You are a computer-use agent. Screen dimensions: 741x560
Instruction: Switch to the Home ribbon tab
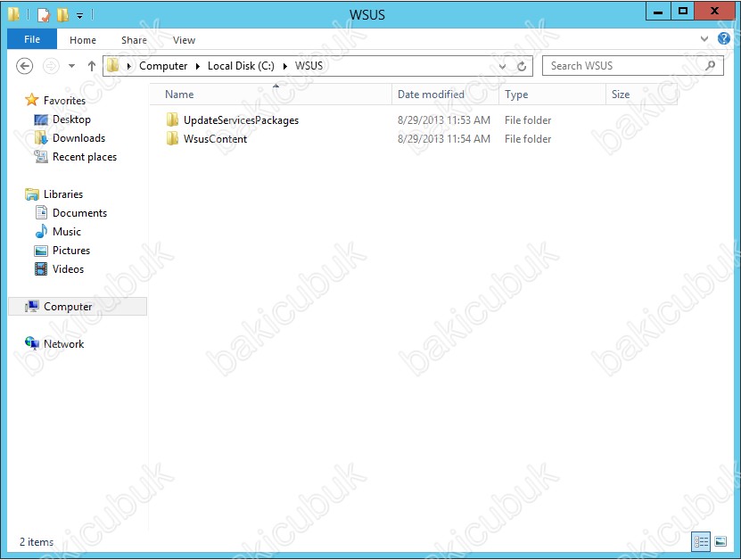(83, 40)
